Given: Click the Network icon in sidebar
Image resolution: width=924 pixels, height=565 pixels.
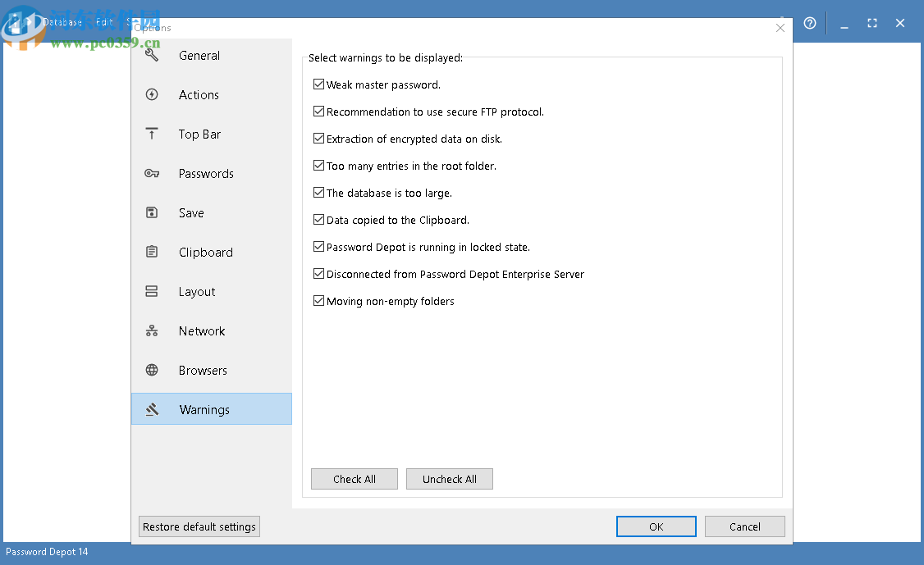Looking at the screenshot, I should coord(152,331).
